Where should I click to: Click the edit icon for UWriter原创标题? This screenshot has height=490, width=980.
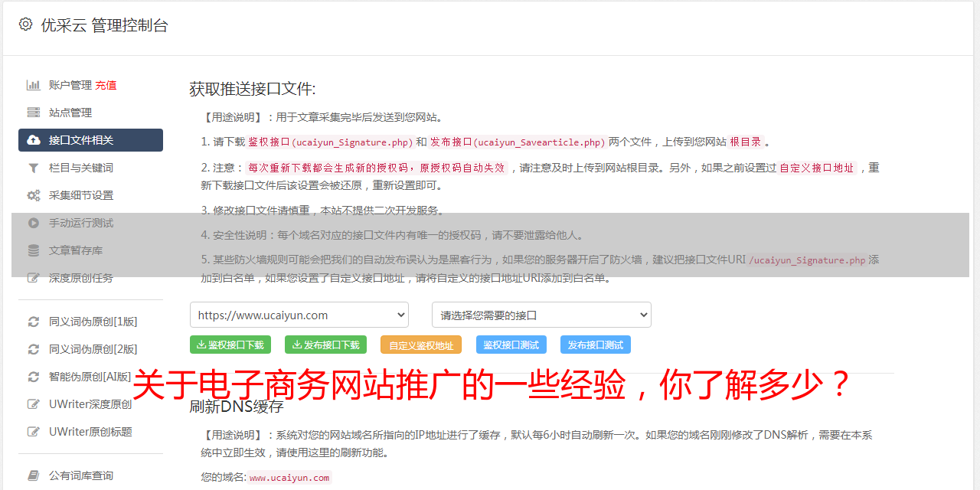click(34, 432)
